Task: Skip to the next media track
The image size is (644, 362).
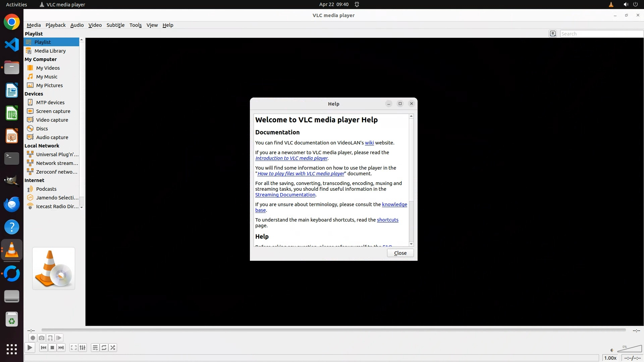Action: tap(61, 348)
